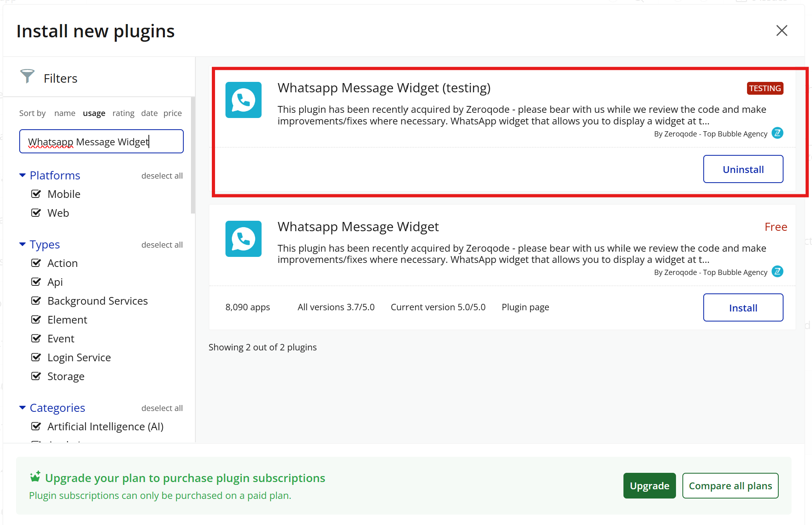Viewport: 812px width, 525px height.
Task: Click the testing WhatsApp plugin logo
Action: (243, 100)
